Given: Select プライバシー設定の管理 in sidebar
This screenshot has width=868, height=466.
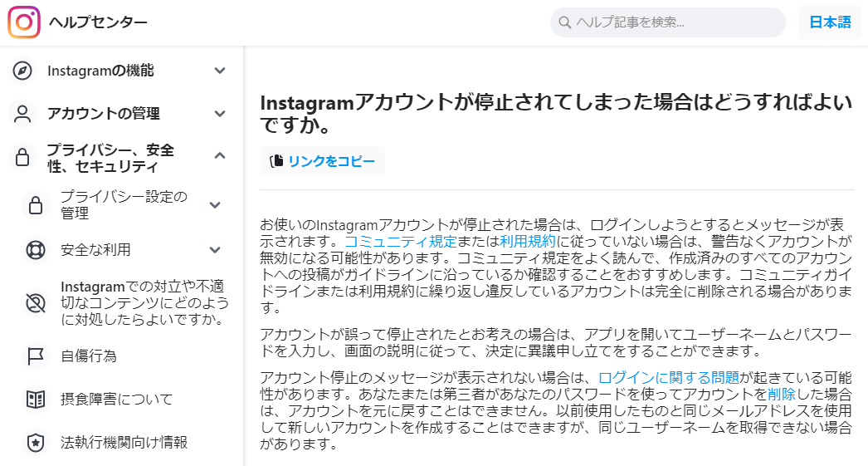Looking at the screenshot, I should click(124, 205).
